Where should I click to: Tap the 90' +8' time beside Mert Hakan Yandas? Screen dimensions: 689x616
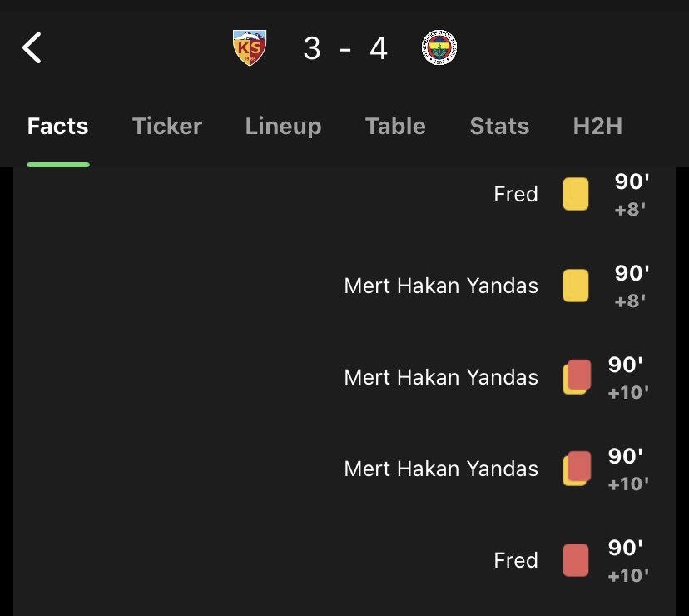(632, 286)
